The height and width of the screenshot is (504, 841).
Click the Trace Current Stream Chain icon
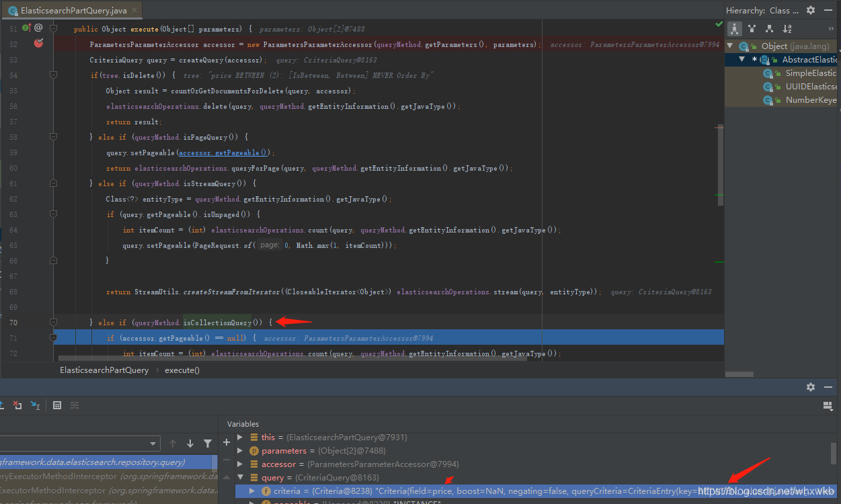point(75,405)
